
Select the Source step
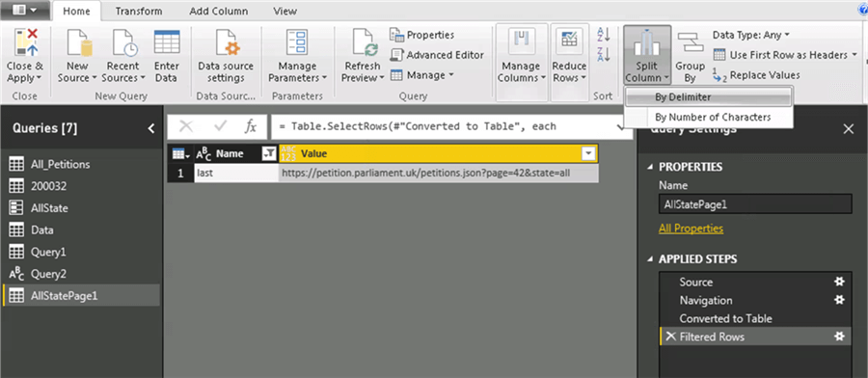pyautogui.click(x=754, y=282)
